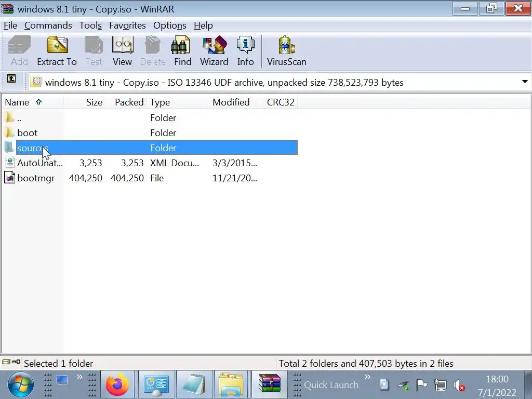Expand the desktop toolbar chevron
The image size is (532, 399).
[79, 377]
